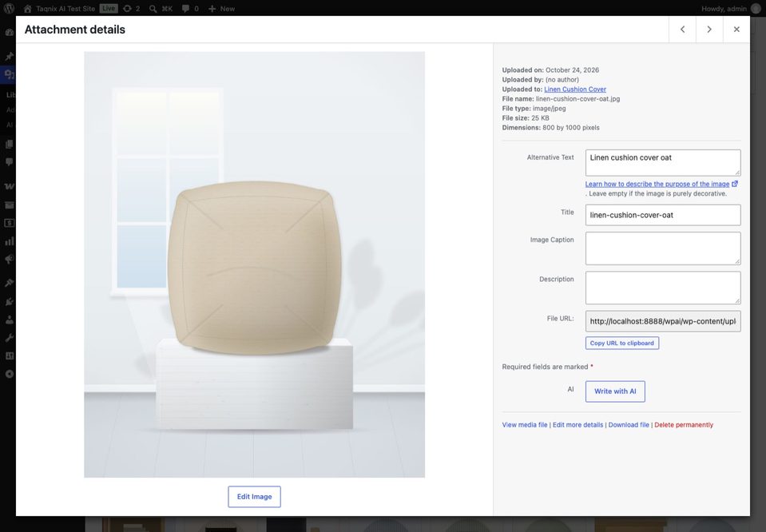Follow the Edit more details link

[x=578, y=425]
